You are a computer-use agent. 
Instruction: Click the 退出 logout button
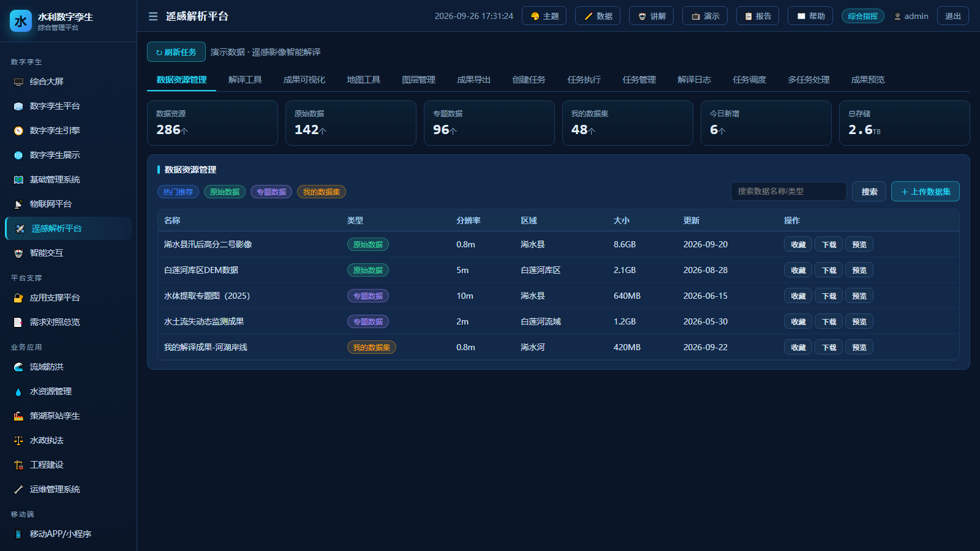(952, 16)
